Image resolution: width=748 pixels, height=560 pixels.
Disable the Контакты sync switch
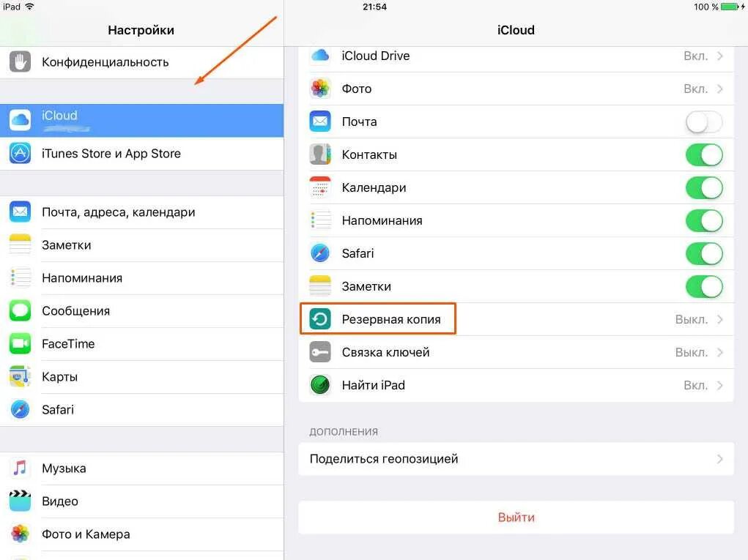pyautogui.click(x=704, y=154)
